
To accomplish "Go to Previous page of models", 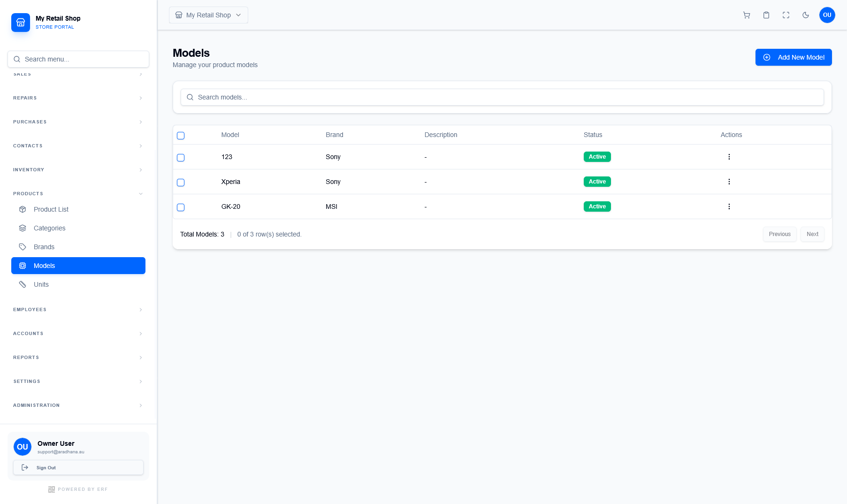I will (x=780, y=234).
